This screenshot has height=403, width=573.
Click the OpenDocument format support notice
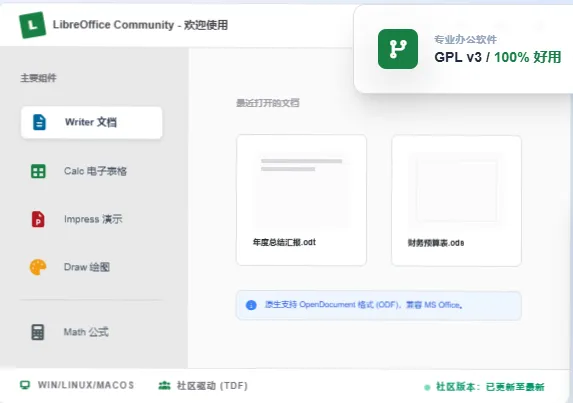click(379, 305)
